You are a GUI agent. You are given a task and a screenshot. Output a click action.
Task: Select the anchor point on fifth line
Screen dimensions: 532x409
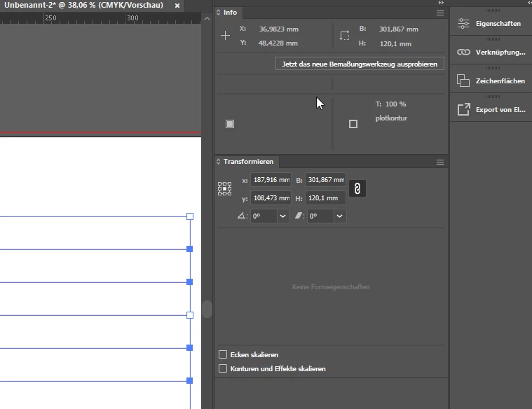[190, 348]
